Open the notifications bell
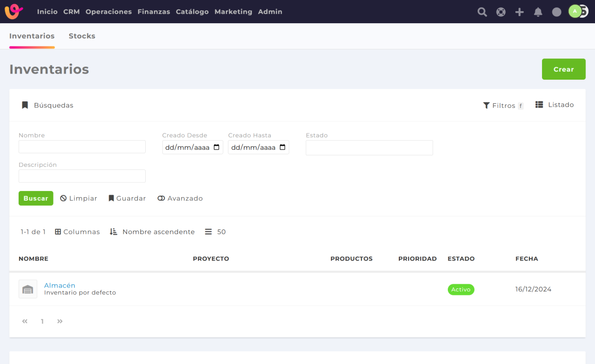The width and height of the screenshot is (595, 364). click(x=538, y=12)
